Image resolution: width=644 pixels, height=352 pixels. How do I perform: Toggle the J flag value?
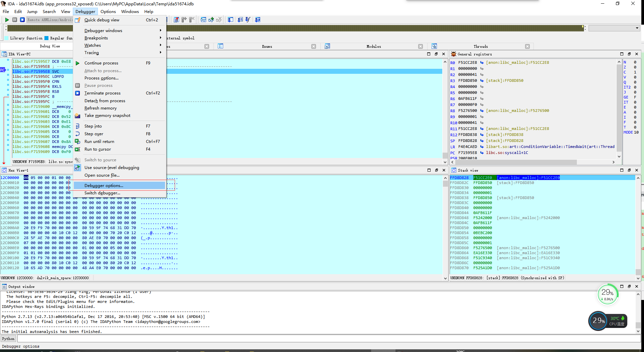[635, 92]
